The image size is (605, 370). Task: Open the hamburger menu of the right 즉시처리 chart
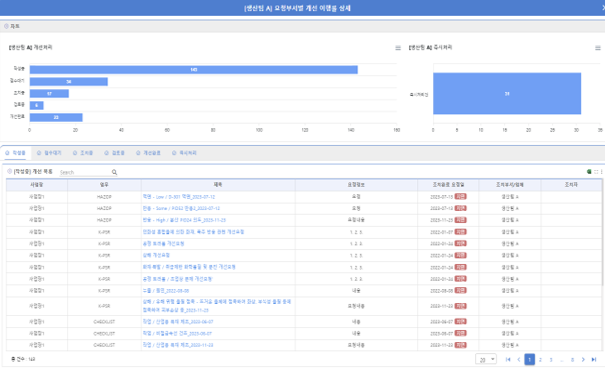[x=598, y=48]
